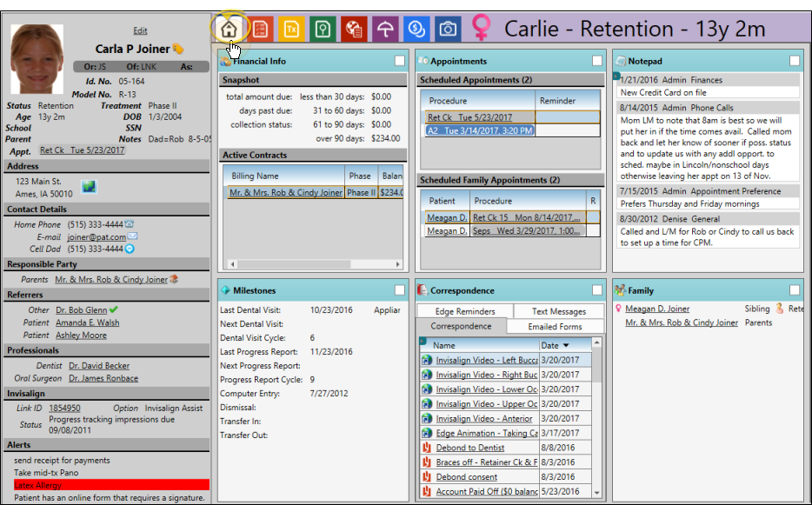Toggle the Financial Info panel checkbox
Screen dimensions: 812x505
pos(399,61)
